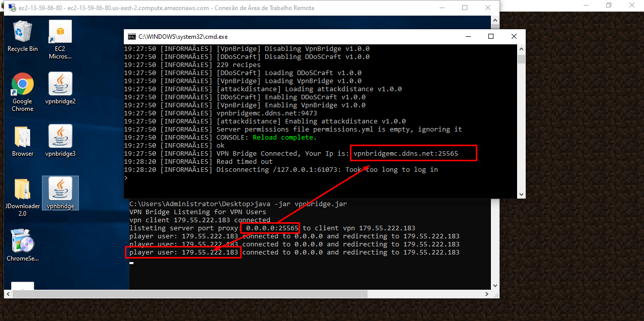Select the EC2 Microsoft shortcut icon
The image size is (644, 321).
click(x=60, y=40)
